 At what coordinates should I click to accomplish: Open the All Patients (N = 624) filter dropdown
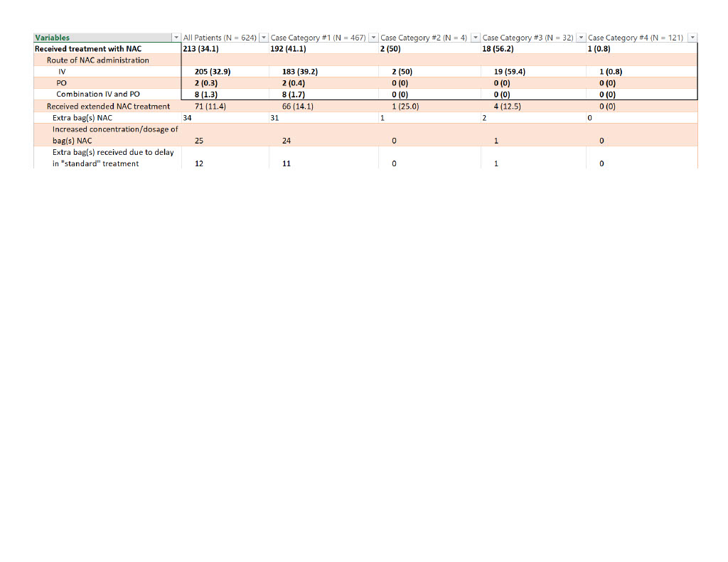(x=264, y=38)
